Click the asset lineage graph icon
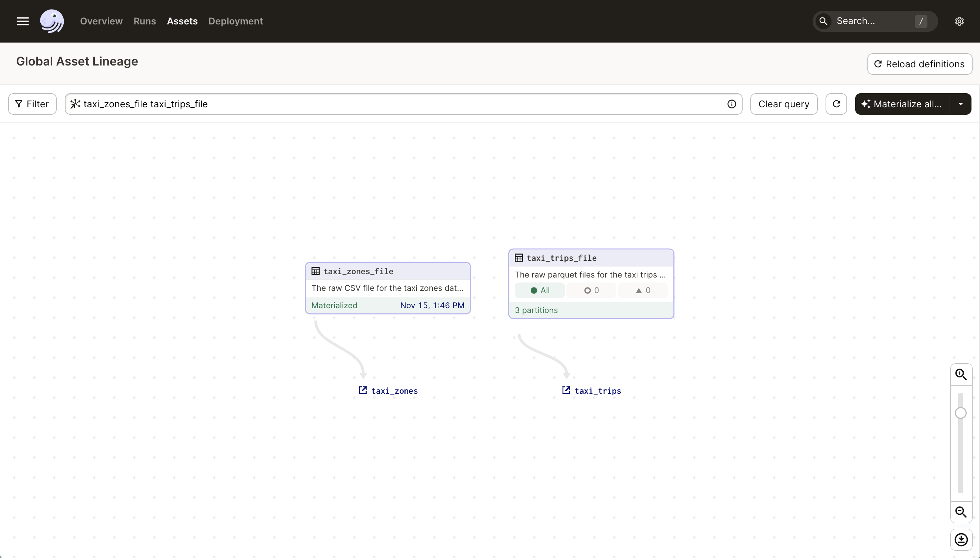The width and height of the screenshot is (980, 558). coord(76,104)
